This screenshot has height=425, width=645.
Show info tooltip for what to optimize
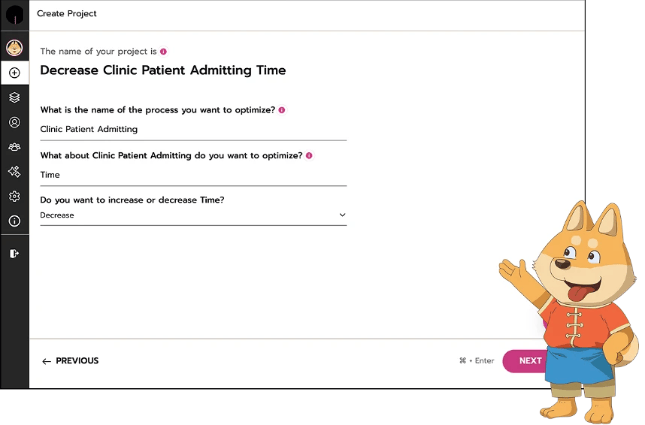coord(309,156)
